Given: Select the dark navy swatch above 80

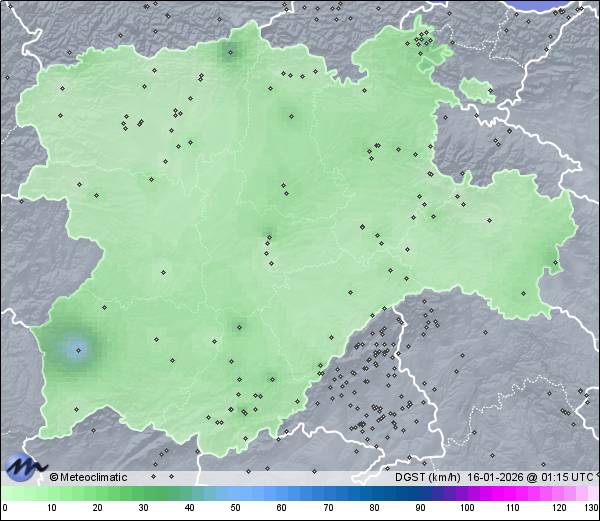Looking at the screenshot, I should pos(374,494).
